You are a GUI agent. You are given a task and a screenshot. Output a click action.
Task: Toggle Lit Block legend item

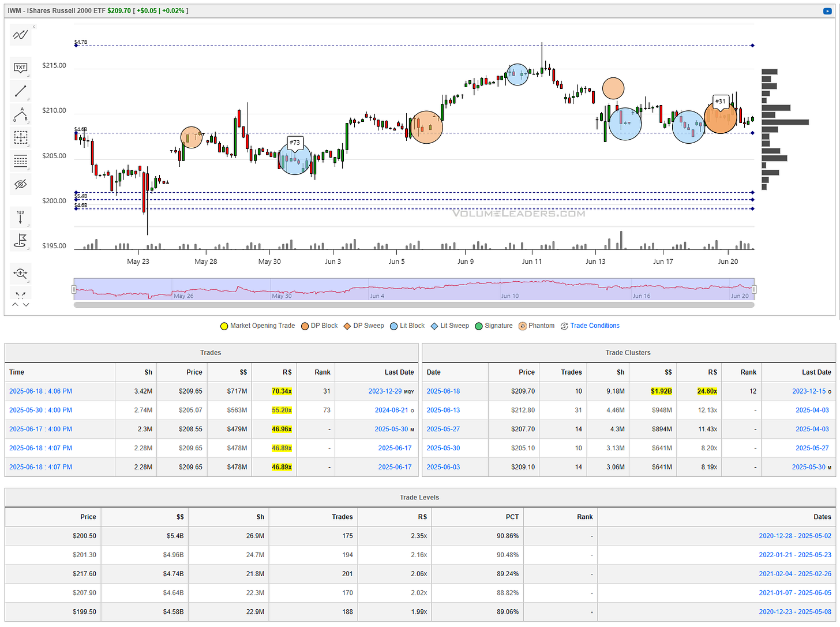point(407,326)
